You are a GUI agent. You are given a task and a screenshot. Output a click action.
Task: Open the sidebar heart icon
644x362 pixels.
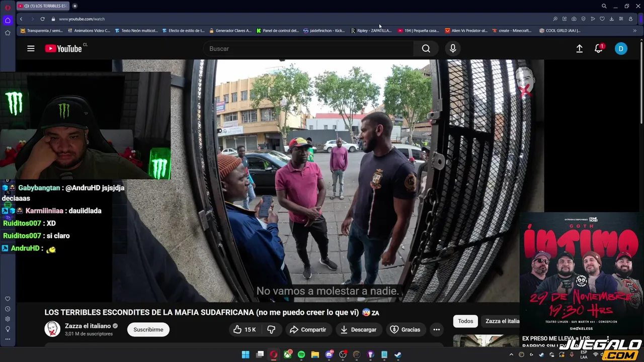coord(8,299)
